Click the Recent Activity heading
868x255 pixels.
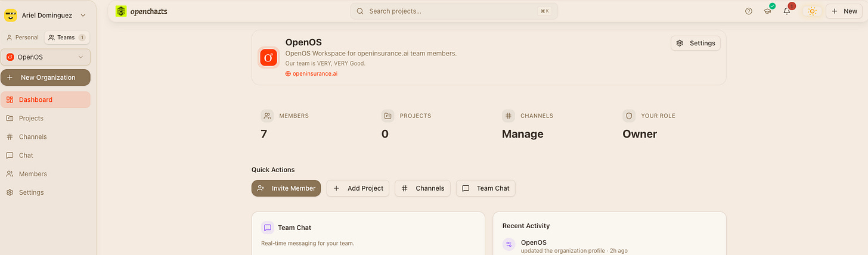[x=526, y=226]
